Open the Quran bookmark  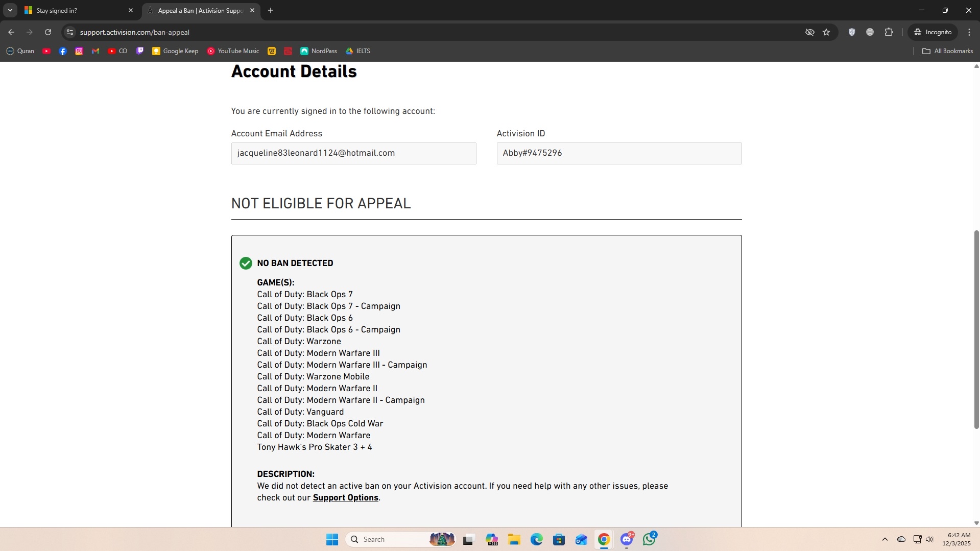tap(20, 51)
